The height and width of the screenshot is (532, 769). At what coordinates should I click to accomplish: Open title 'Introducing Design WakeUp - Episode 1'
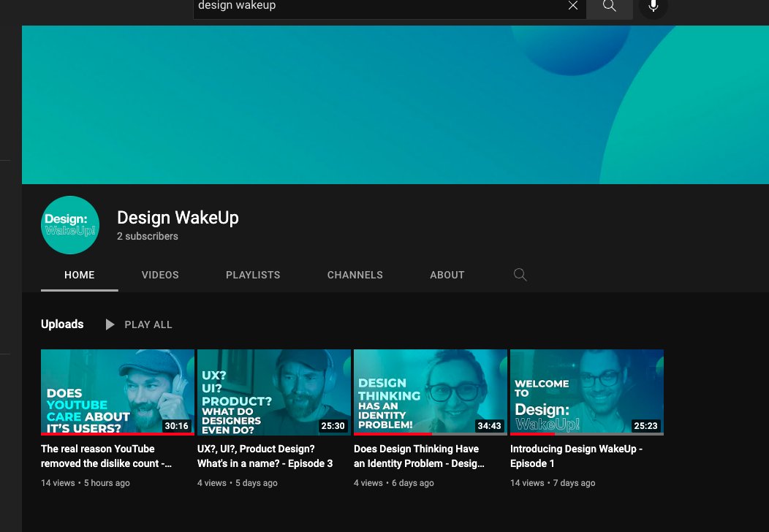coord(576,456)
